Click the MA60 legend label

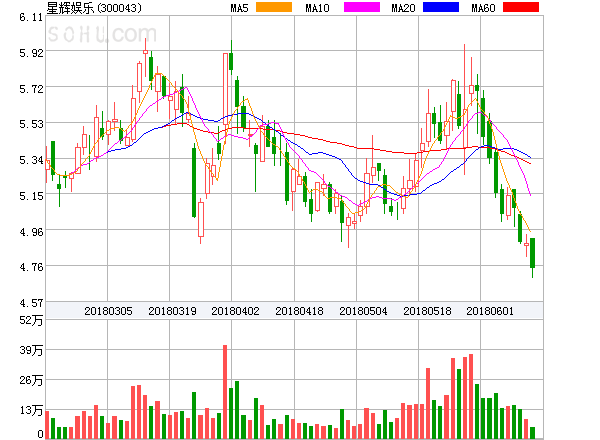pos(483,8)
